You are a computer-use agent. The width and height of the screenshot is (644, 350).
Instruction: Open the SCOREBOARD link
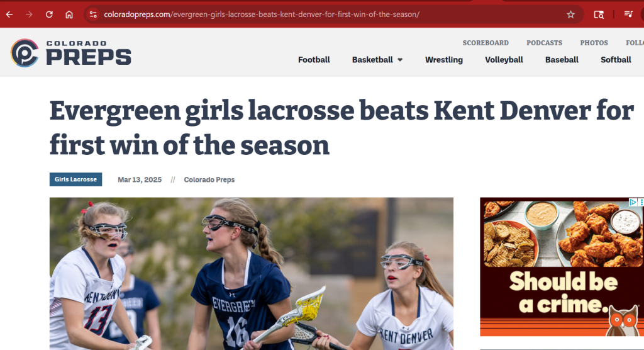486,43
